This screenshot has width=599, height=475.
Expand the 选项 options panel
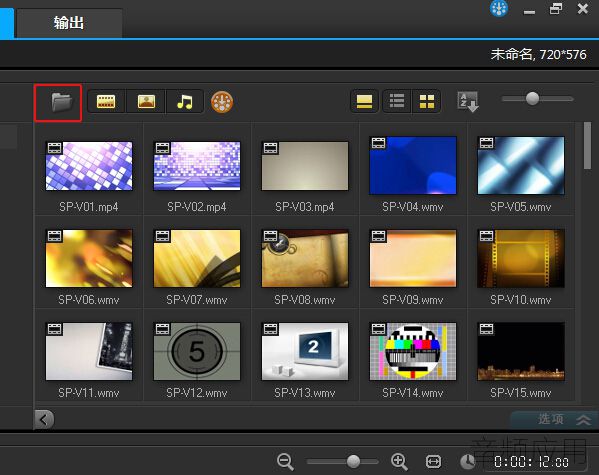point(564,420)
